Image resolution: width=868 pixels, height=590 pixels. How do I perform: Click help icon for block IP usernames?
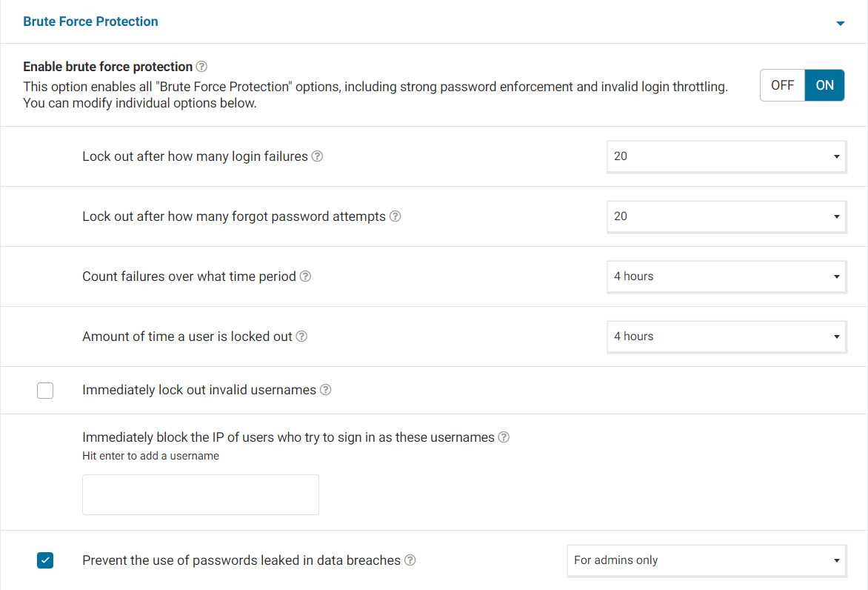point(504,437)
